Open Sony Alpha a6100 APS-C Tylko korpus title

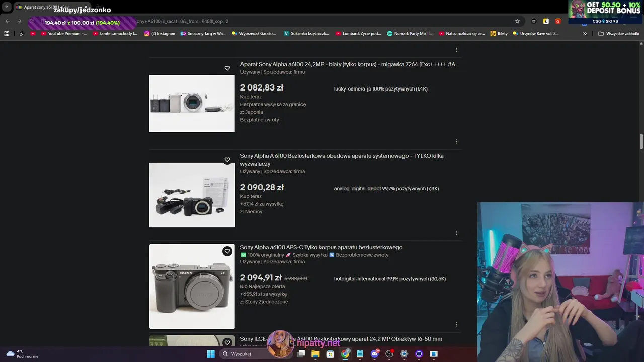321,247
